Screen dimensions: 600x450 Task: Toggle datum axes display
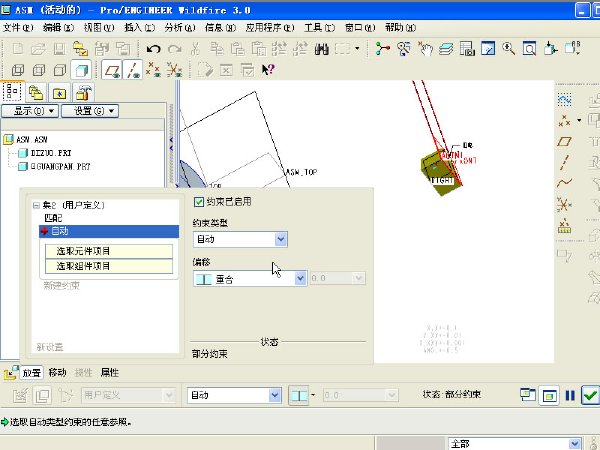click(132, 70)
